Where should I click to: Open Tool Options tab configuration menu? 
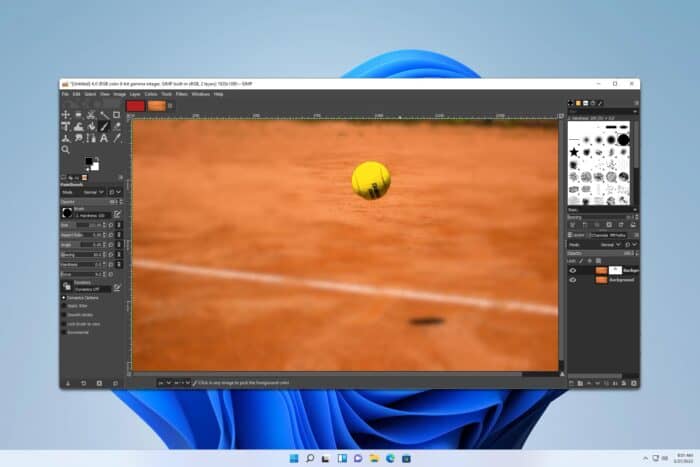pyautogui.click(x=120, y=178)
